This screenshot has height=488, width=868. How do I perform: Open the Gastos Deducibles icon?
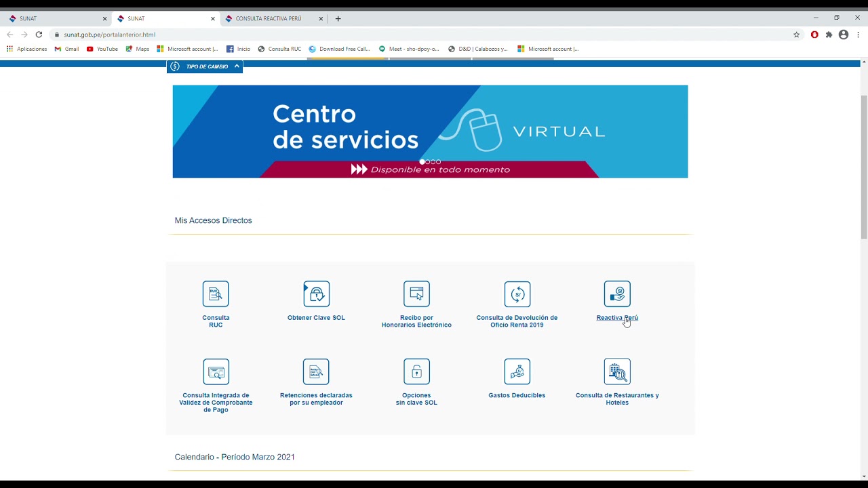pos(517,371)
